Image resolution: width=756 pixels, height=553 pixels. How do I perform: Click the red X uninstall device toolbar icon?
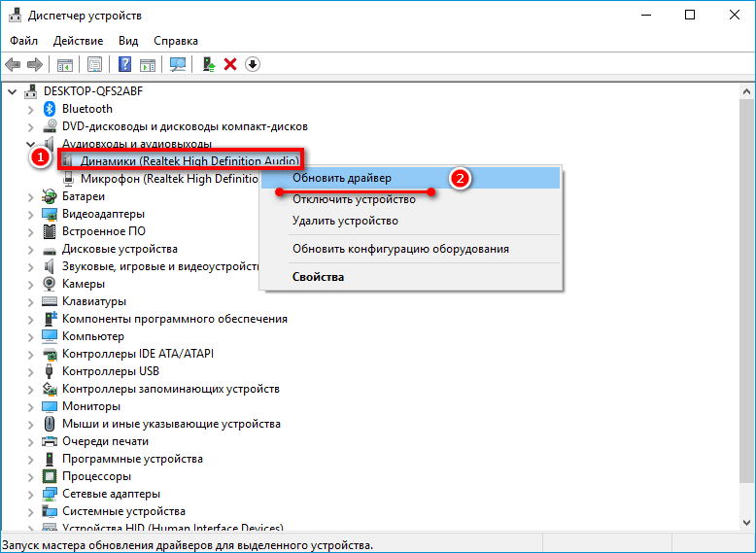(230, 64)
